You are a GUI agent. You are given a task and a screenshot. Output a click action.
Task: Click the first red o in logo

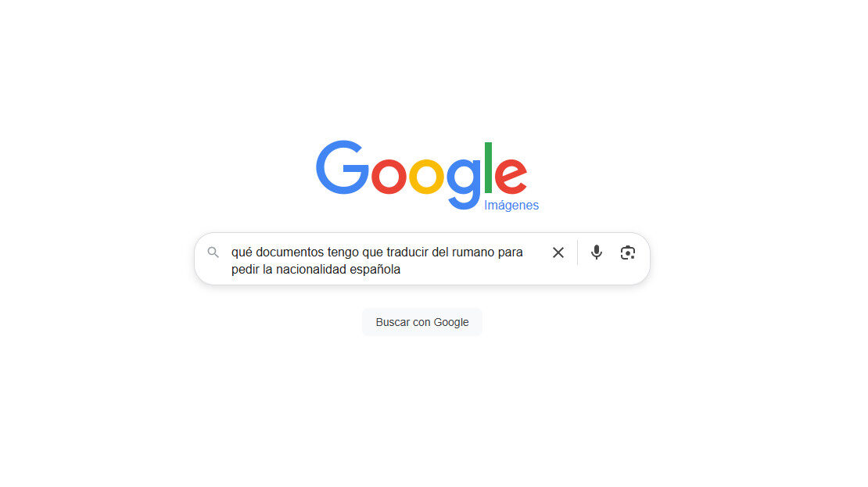389,176
